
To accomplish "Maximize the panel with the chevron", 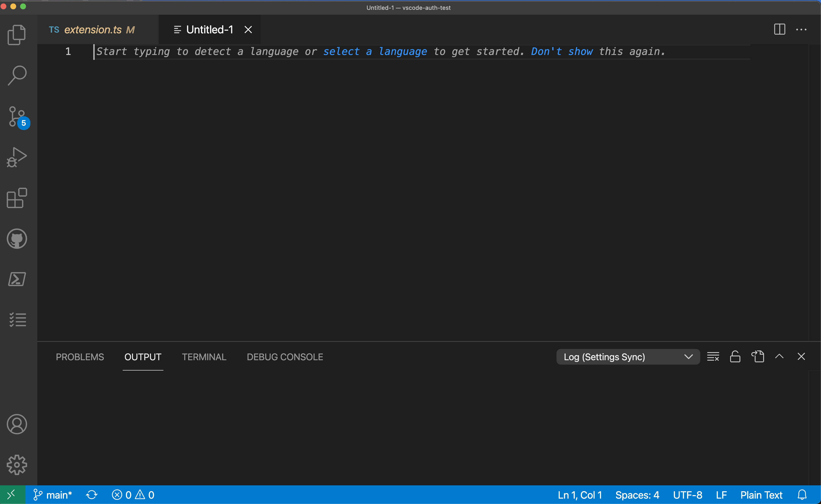I will point(779,356).
